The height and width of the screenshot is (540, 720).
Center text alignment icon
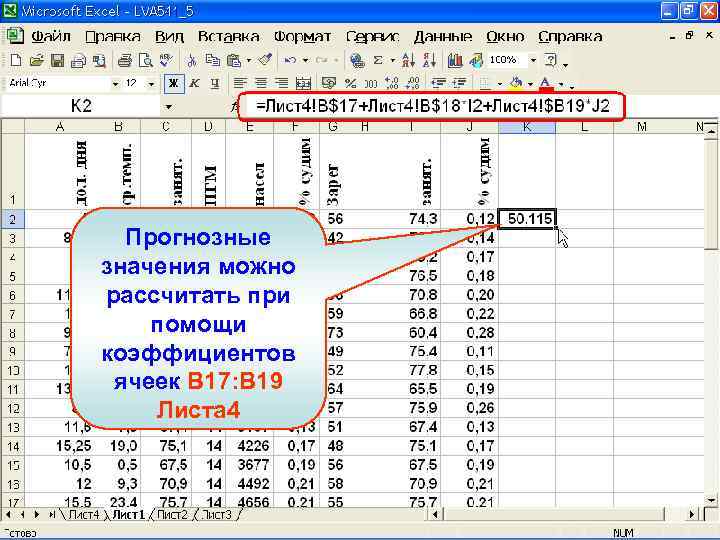[x=260, y=84]
